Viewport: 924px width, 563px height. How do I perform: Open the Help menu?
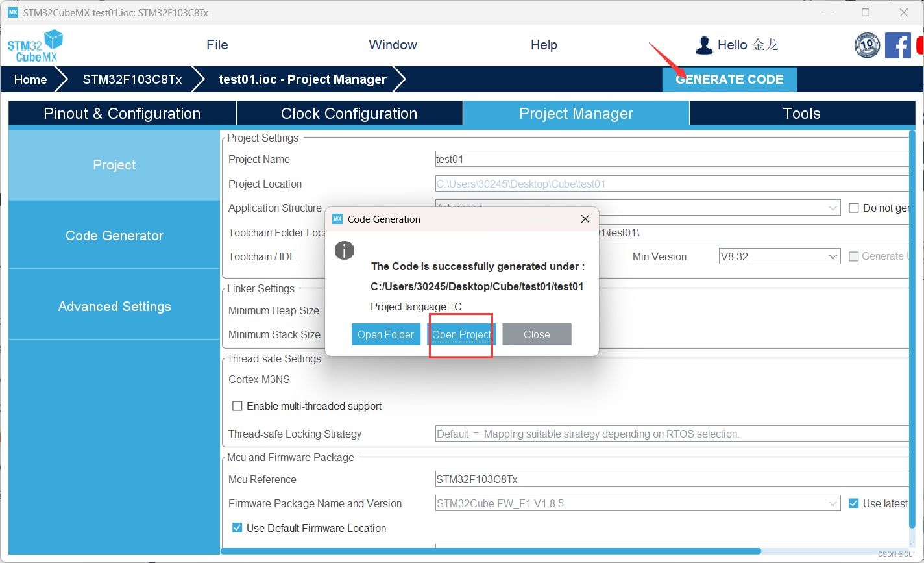tap(544, 45)
